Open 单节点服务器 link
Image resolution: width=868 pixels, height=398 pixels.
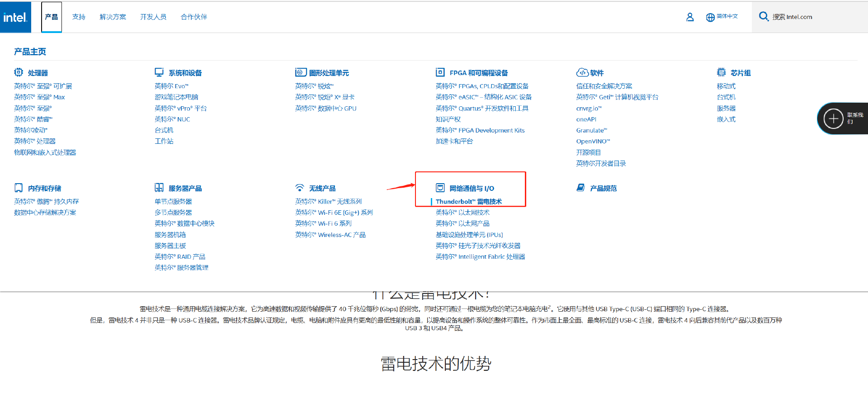coord(173,201)
